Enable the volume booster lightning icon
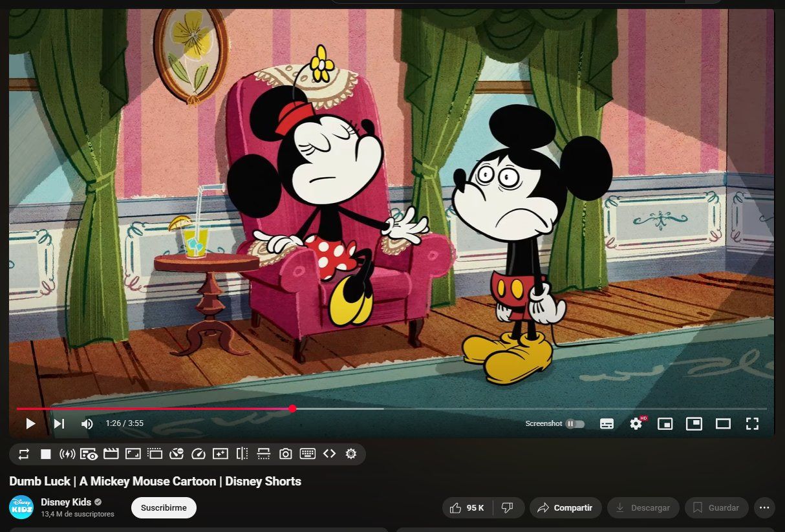This screenshot has width=785, height=532. tap(67, 454)
